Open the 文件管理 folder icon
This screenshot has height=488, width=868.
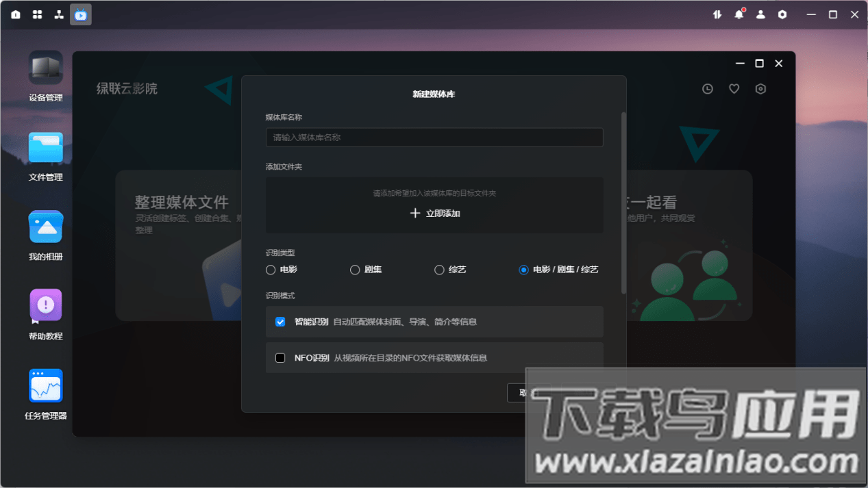click(45, 149)
